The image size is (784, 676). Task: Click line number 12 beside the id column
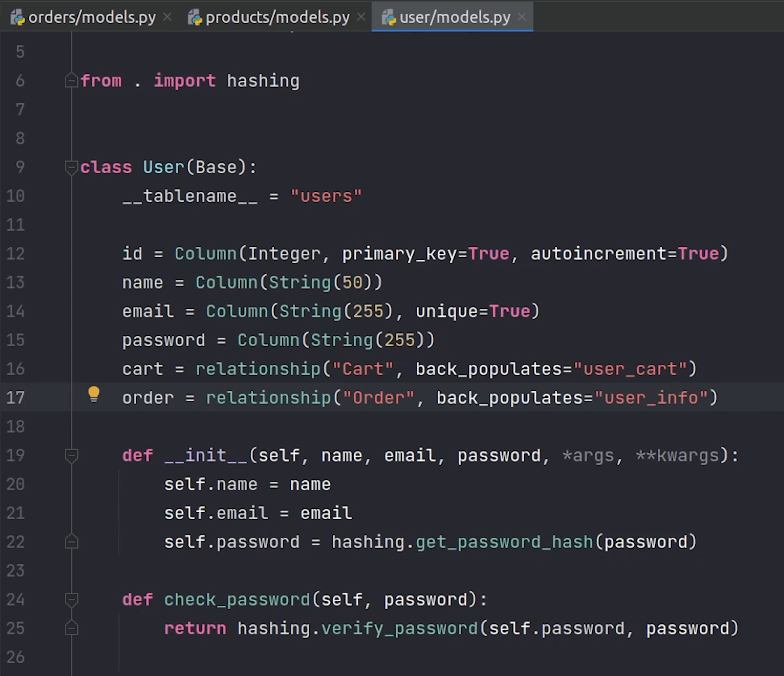tap(16, 254)
